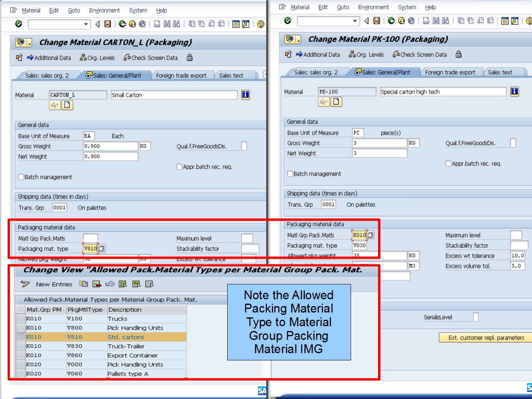Click the lock icon in CARTON_L application toolbar
The image size is (532, 399).
click(189, 58)
